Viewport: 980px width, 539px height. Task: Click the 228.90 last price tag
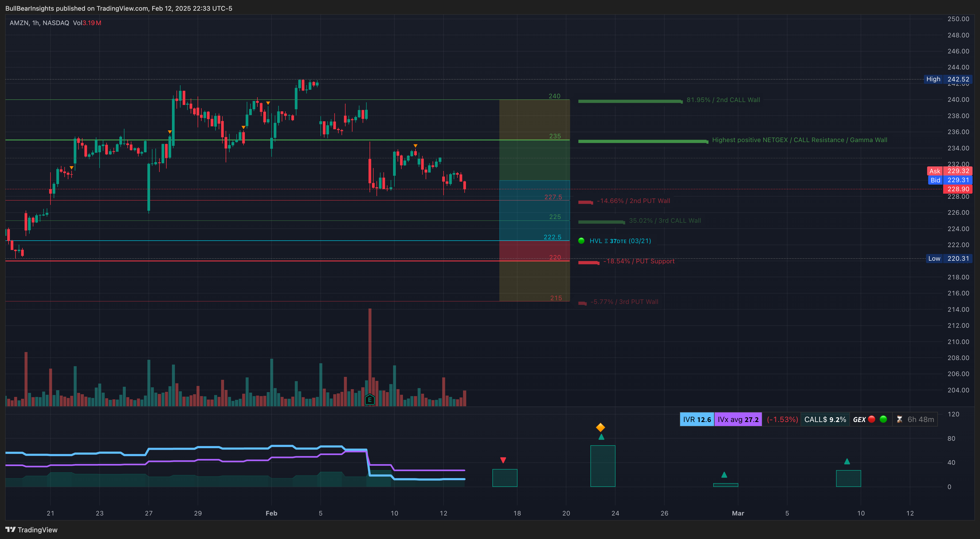(x=958, y=189)
